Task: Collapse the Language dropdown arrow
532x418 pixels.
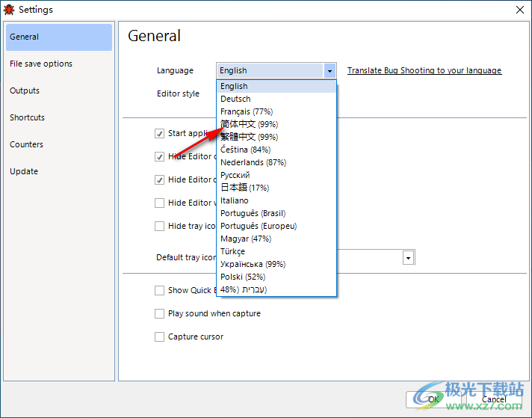Action: [x=330, y=70]
